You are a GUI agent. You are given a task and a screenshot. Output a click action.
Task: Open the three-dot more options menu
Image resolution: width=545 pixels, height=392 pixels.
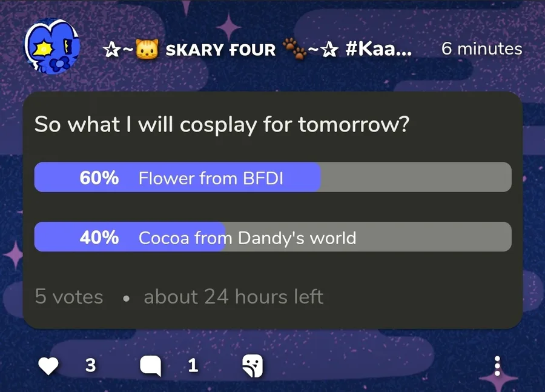(497, 365)
